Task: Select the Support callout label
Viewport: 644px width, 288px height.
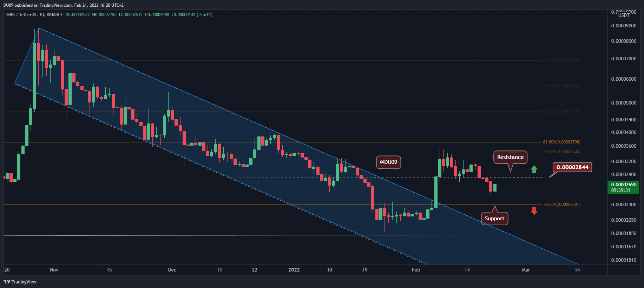Action: [x=494, y=219]
